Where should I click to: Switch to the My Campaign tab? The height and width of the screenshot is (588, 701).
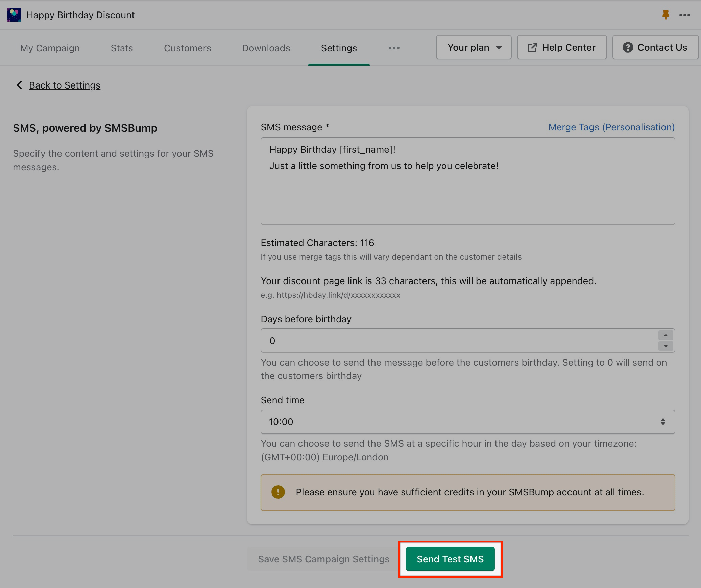[50, 48]
